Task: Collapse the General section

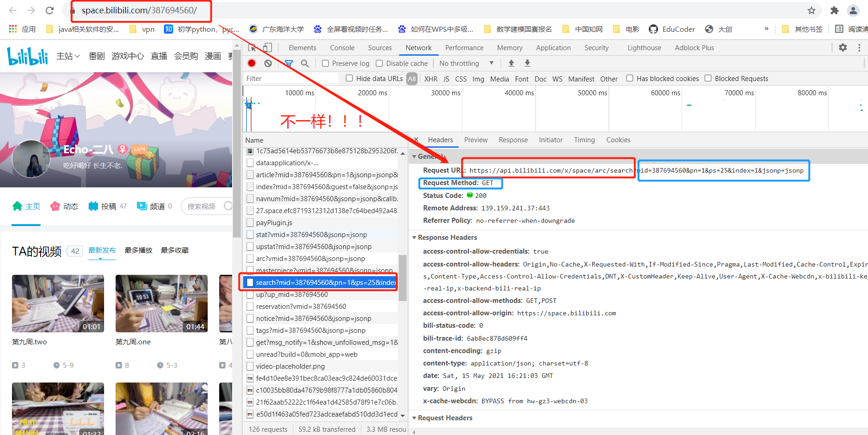Action: point(414,157)
